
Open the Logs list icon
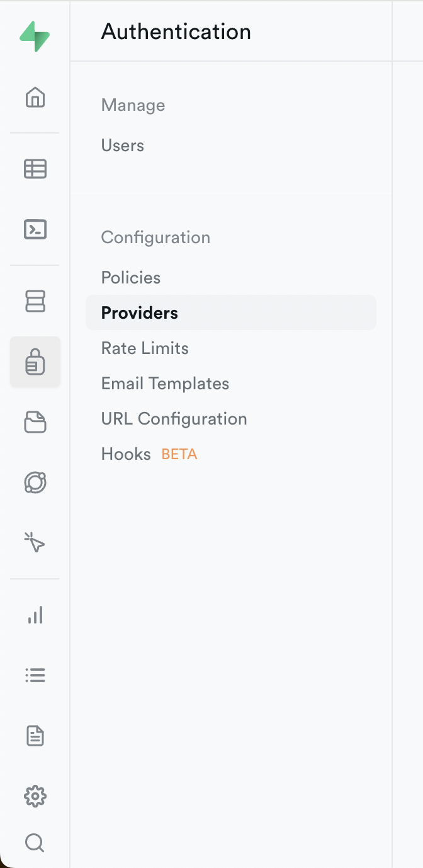click(x=35, y=675)
